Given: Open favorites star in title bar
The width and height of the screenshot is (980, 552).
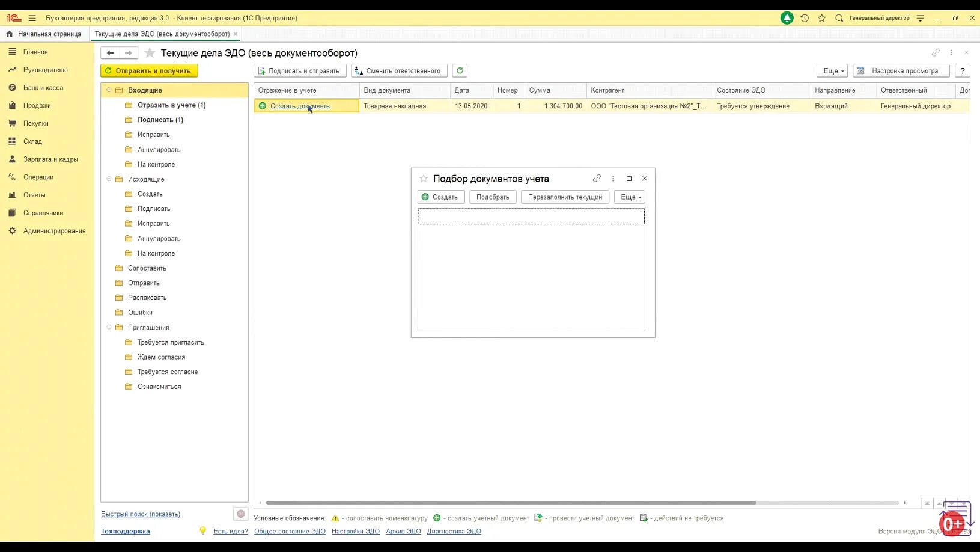Looking at the screenshot, I should (822, 18).
